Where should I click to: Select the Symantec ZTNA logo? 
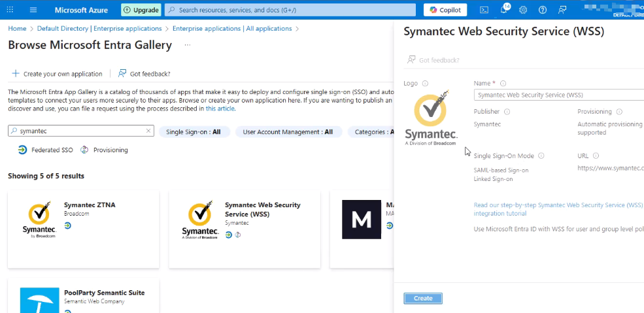[39, 219]
